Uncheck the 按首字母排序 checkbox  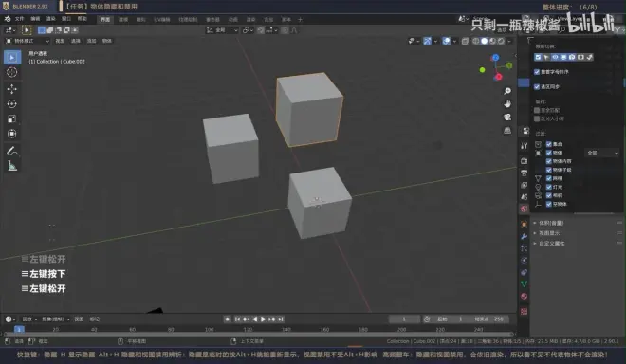coord(537,72)
